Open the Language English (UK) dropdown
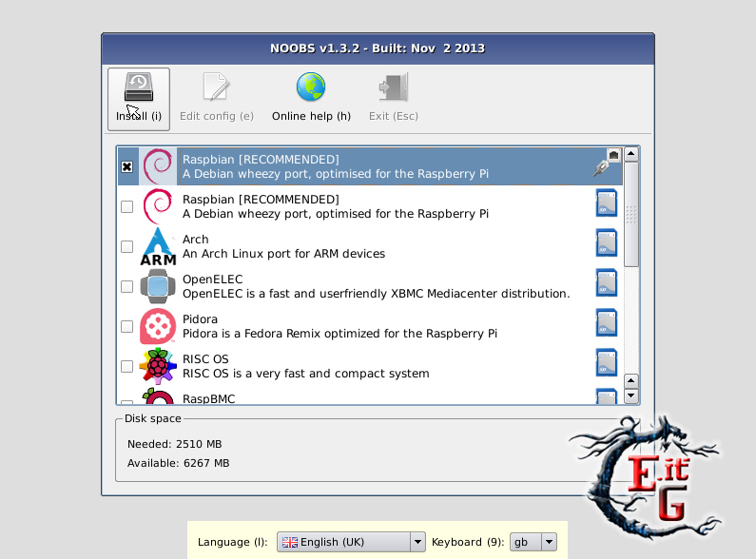The image size is (756, 559). pyautogui.click(x=351, y=542)
